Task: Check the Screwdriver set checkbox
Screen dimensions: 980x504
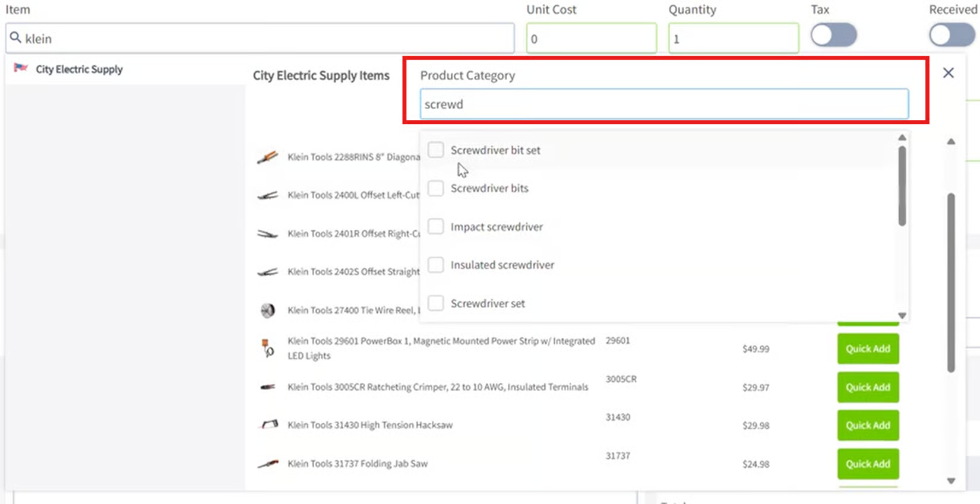Action: (435, 303)
